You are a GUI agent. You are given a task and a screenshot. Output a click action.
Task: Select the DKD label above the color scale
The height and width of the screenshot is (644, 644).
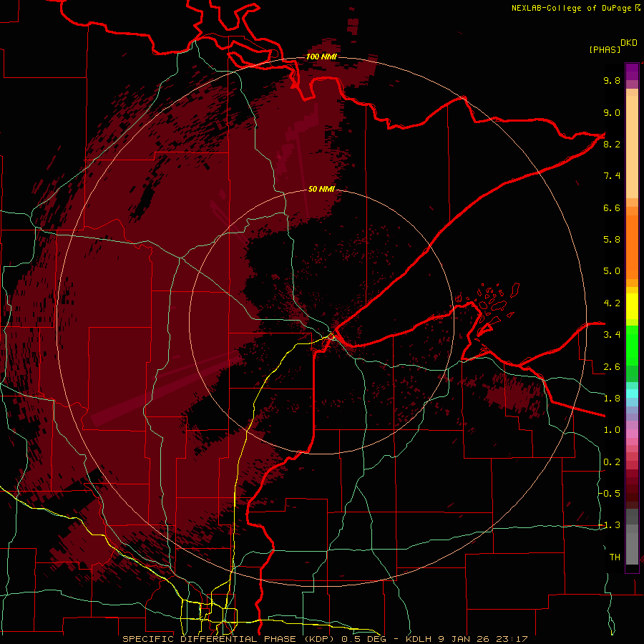[x=629, y=43]
